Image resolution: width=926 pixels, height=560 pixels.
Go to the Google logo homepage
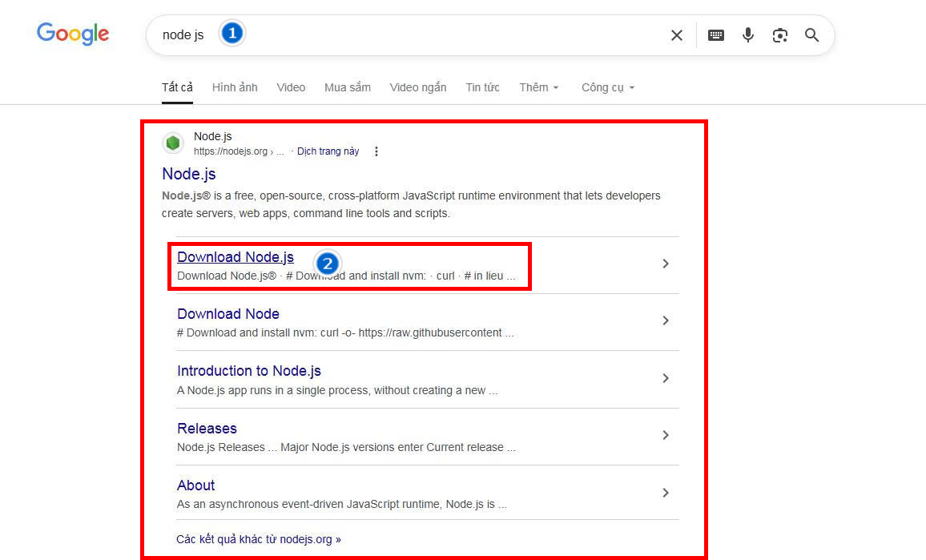(x=73, y=34)
